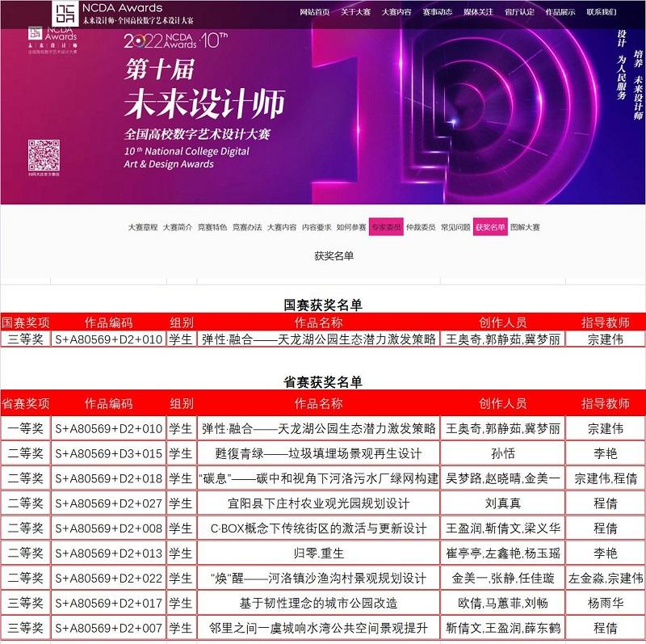Viewport: 646px width, 644px height.
Task: Select 媒体关注 in the top navigation
Action: click(x=478, y=13)
